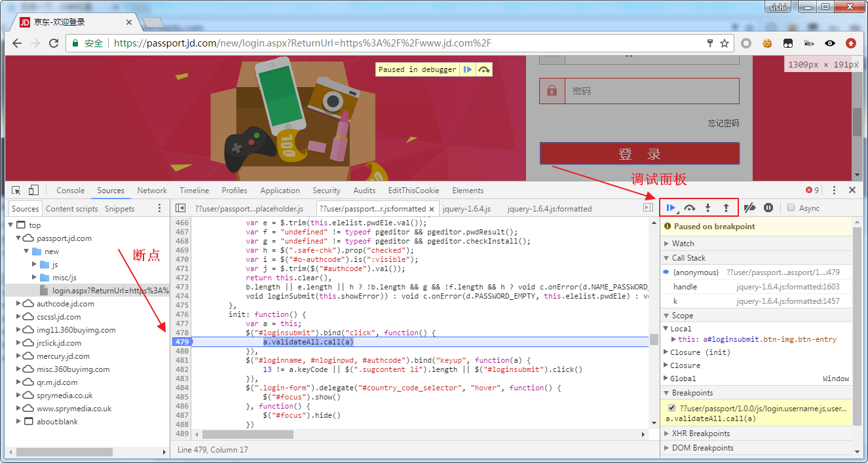Expand the authcode.jd.com tree node
868x463 pixels.
18,304
